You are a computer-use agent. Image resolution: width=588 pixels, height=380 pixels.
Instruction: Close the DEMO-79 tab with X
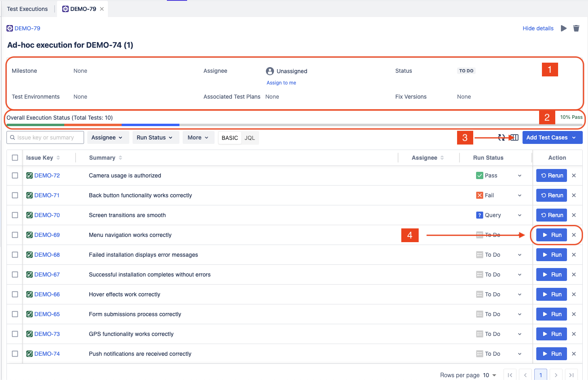click(102, 9)
